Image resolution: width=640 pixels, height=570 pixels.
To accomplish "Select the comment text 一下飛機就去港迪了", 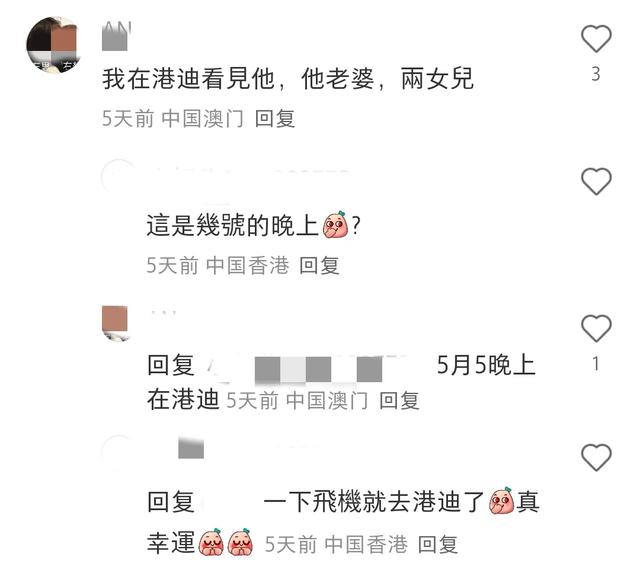I will point(374,502).
